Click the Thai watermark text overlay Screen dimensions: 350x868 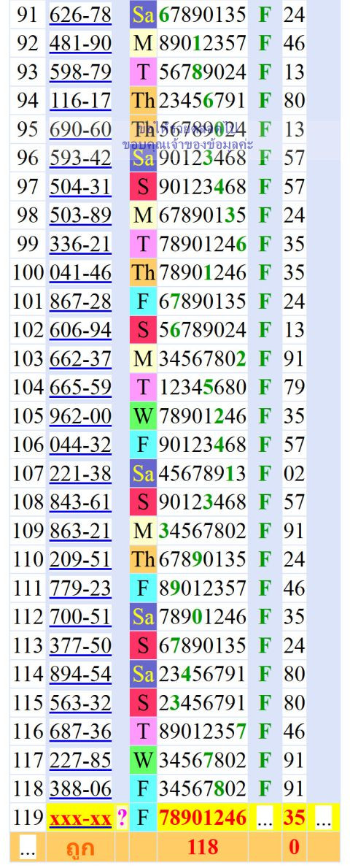tap(187, 137)
